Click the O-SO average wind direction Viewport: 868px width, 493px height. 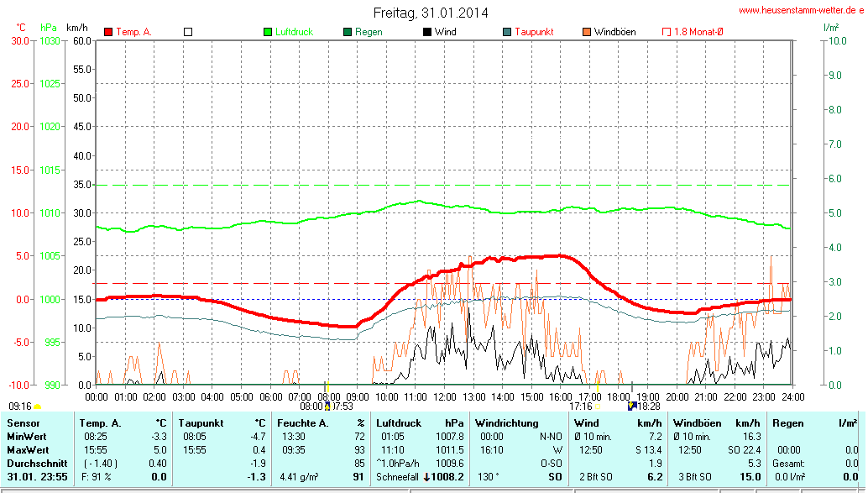click(551, 463)
